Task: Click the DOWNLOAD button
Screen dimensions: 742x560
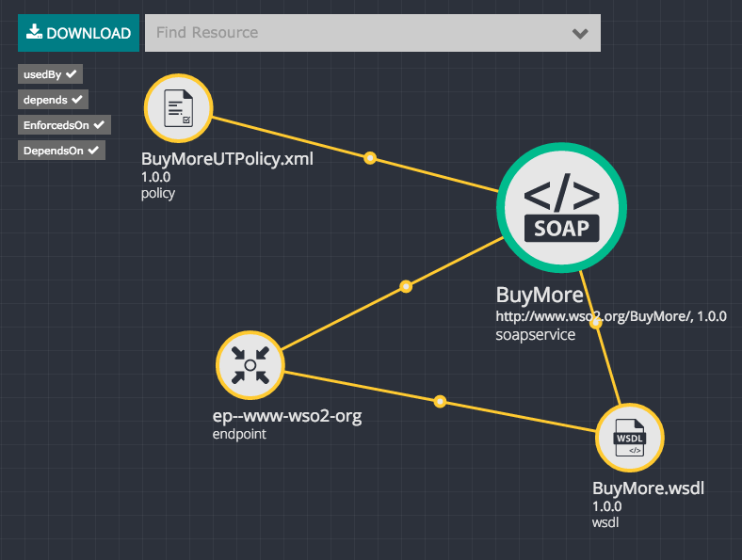Action: pyautogui.click(x=78, y=33)
